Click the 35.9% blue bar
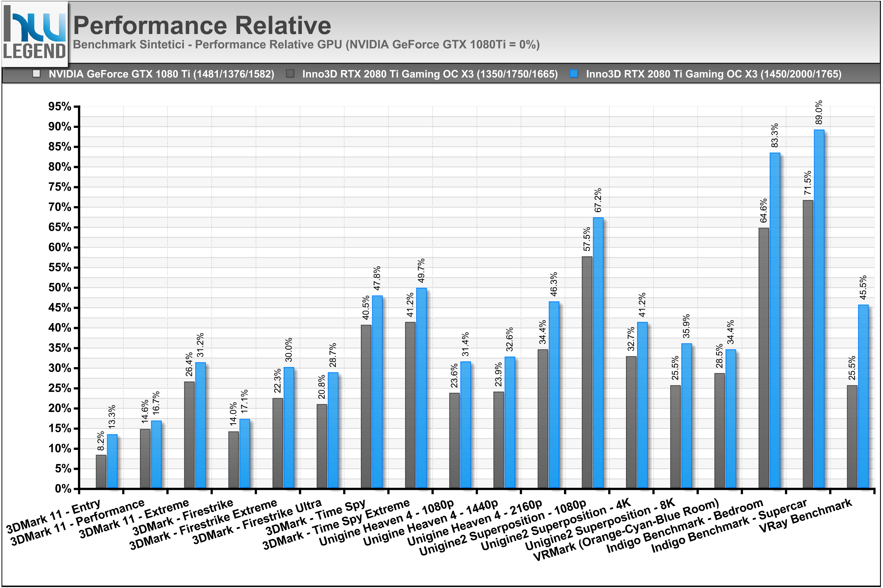 pyautogui.click(x=686, y=416)
